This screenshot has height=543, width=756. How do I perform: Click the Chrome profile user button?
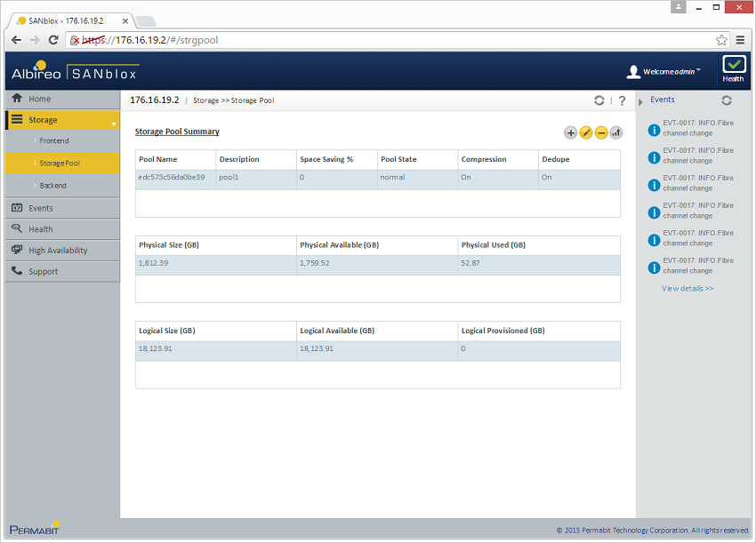tap(679, 7)
